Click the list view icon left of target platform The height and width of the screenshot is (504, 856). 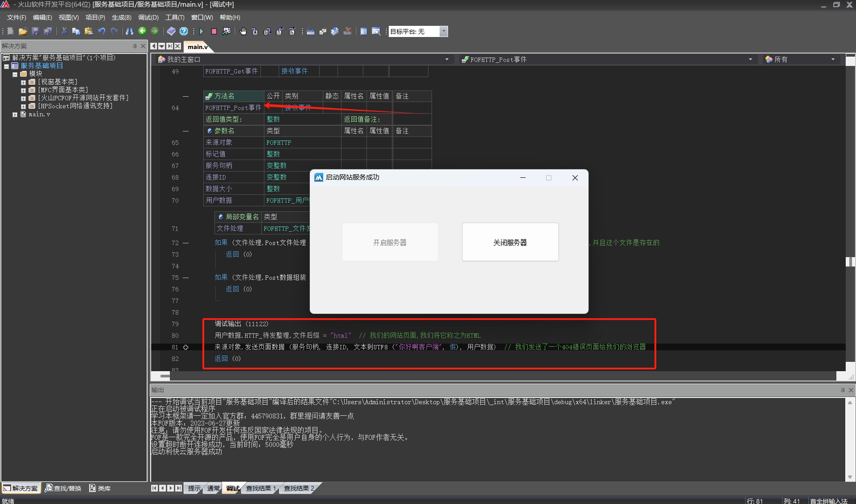(364, 31)
